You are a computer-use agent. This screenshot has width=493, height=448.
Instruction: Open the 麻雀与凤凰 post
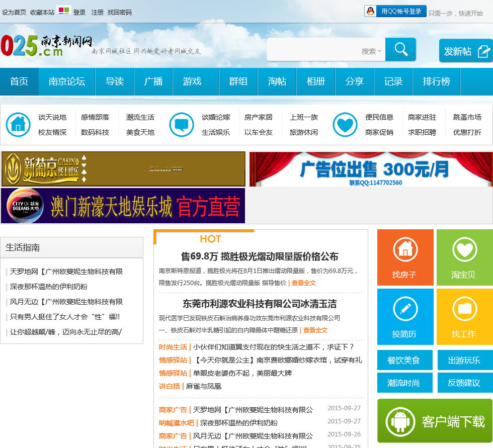point(204,386)
